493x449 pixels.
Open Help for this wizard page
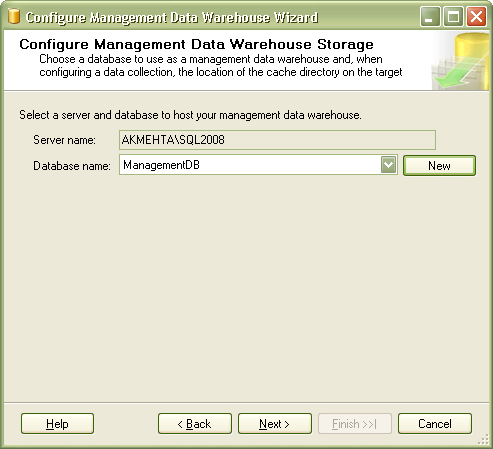point(57,424)
